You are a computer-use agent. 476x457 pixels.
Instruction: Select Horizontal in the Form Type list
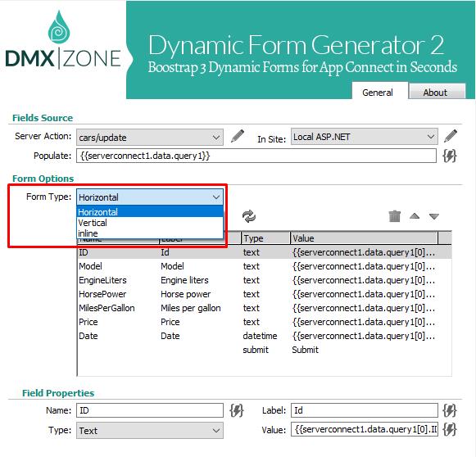point(150,212)
